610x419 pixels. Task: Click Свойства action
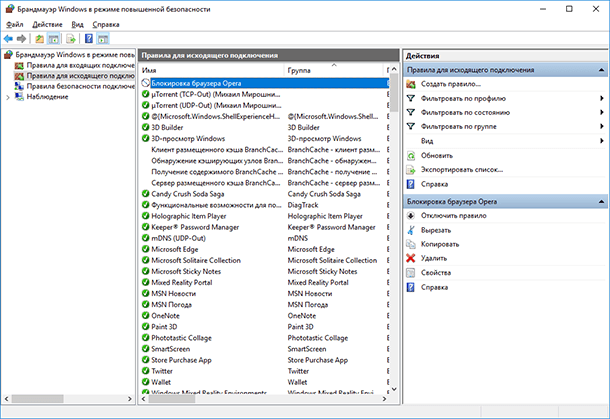click(x=436, y=273)
